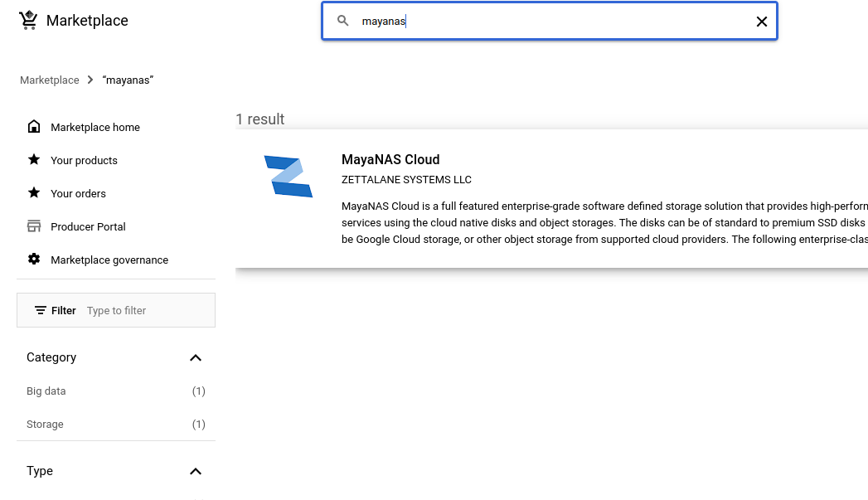Click the Marketplace cart logo icon
Screen dimensions: 868x500
coord(29,21)
